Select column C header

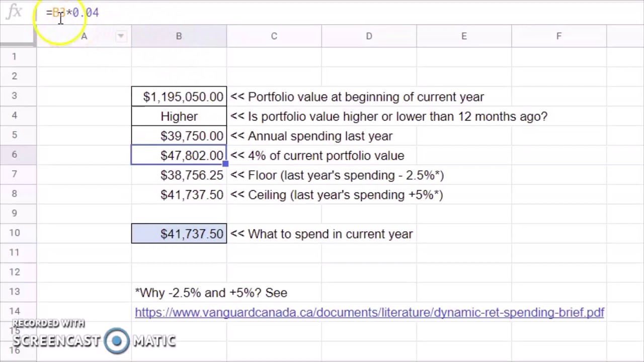click(274, 36)
